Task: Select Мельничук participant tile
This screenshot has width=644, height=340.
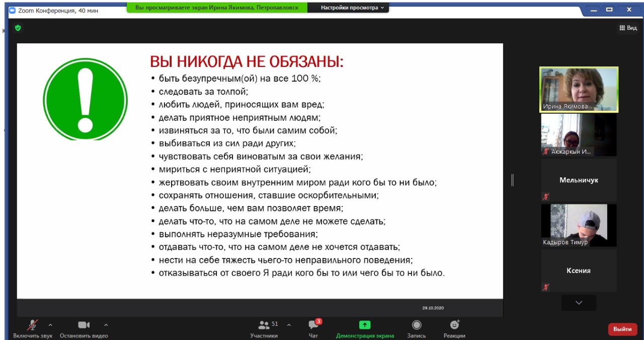Action: click(579, 180)
